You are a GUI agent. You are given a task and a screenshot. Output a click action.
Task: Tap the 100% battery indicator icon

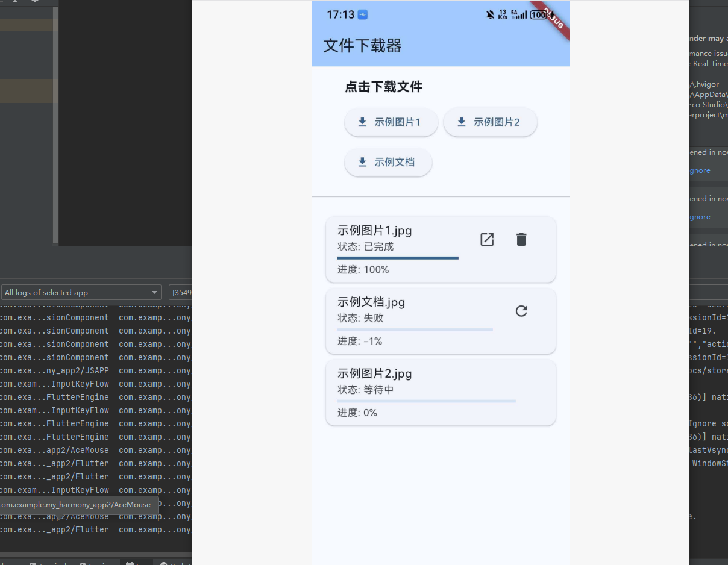[538, 14]
